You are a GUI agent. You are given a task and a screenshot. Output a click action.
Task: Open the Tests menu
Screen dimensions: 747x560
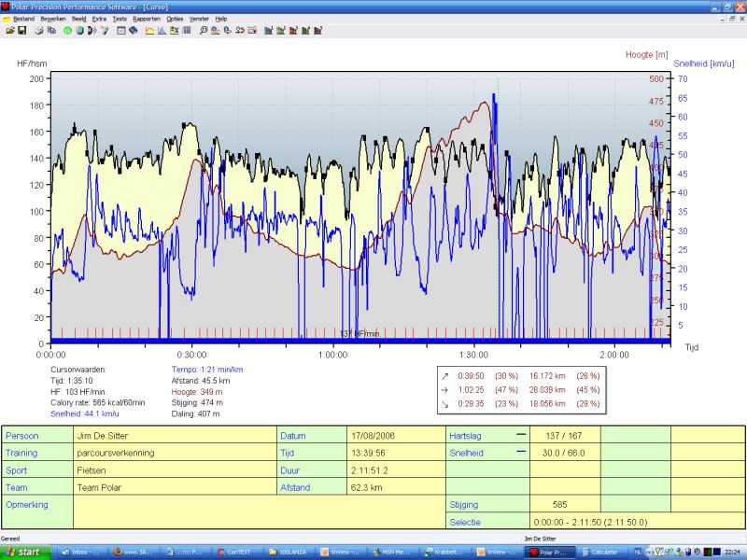tap(120, 19)
